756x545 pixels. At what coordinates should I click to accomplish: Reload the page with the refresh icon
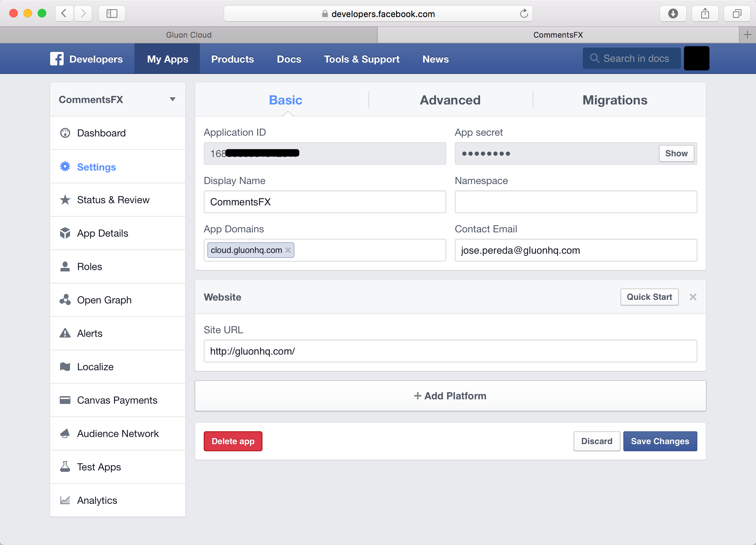point(524,14)
